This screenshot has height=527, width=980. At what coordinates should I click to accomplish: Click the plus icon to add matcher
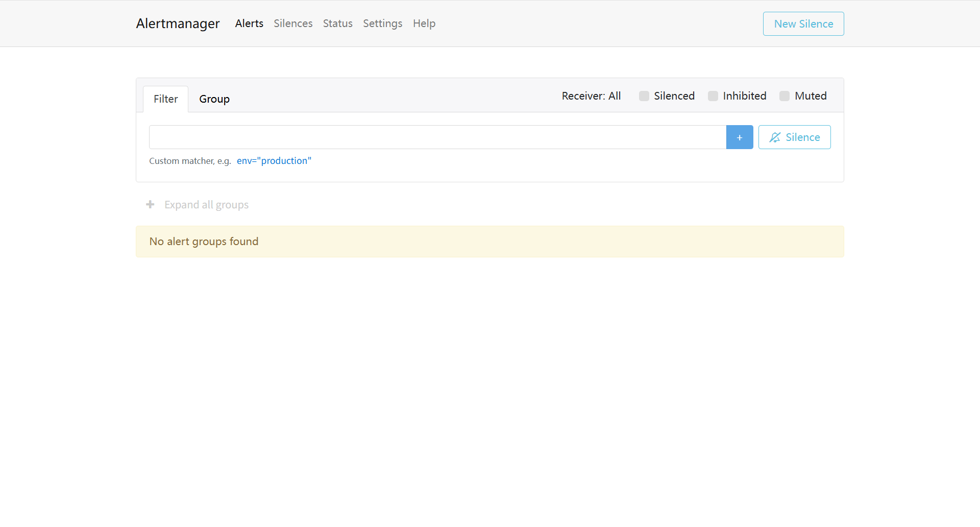739,137
